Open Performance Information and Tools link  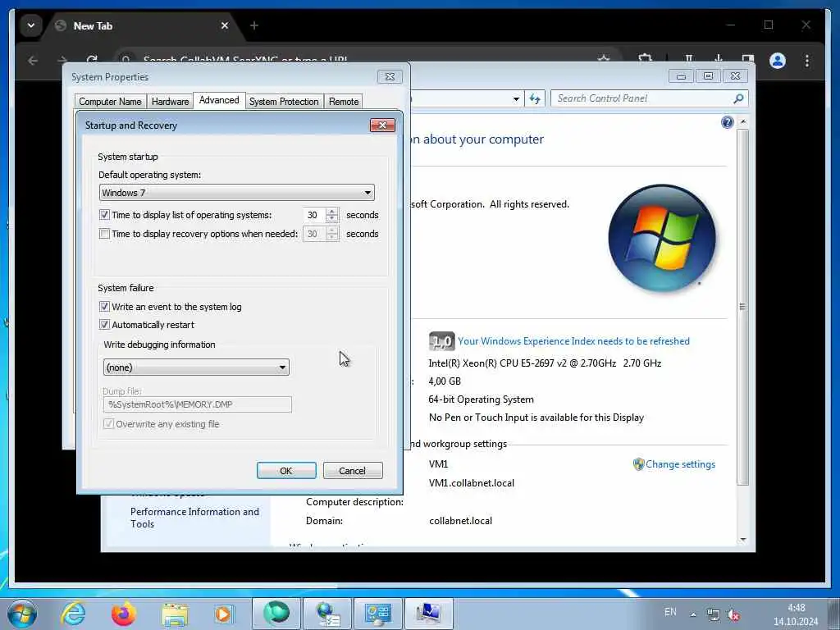[x=195, y=518]
